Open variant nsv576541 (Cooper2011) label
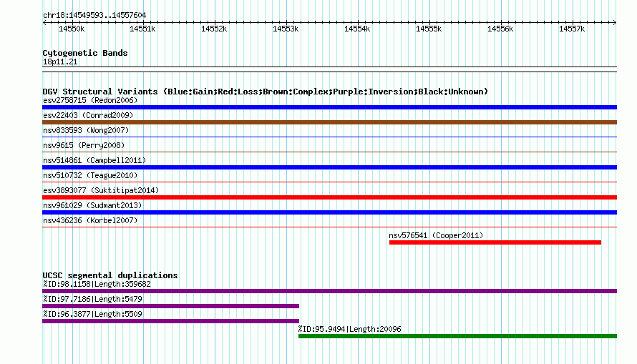637x364 pixels. 436,235
